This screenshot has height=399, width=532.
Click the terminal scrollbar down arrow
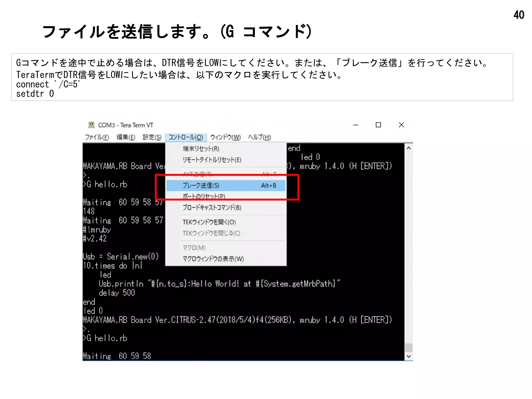(409, 356)
